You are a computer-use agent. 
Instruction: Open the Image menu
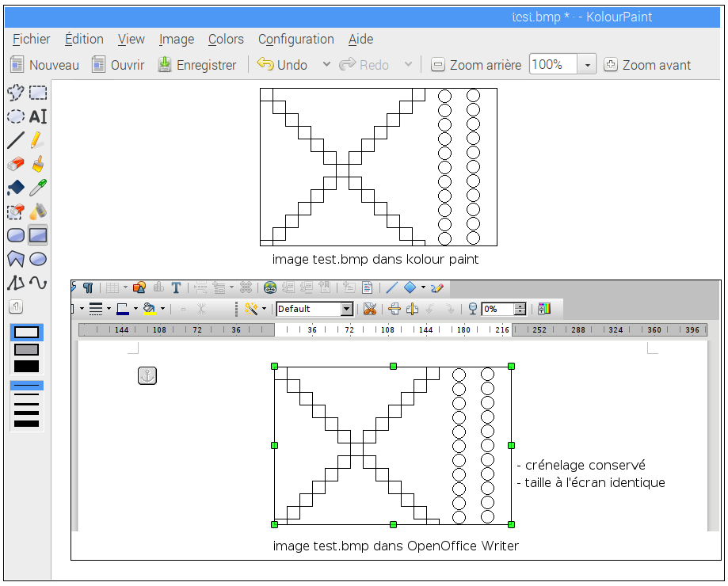tap(177, 39)
